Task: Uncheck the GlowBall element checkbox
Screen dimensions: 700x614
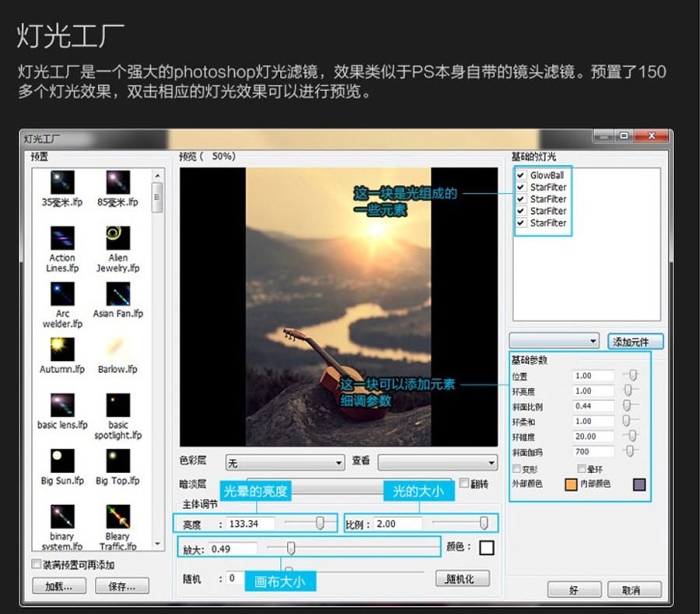Action: tap(520, 176)
